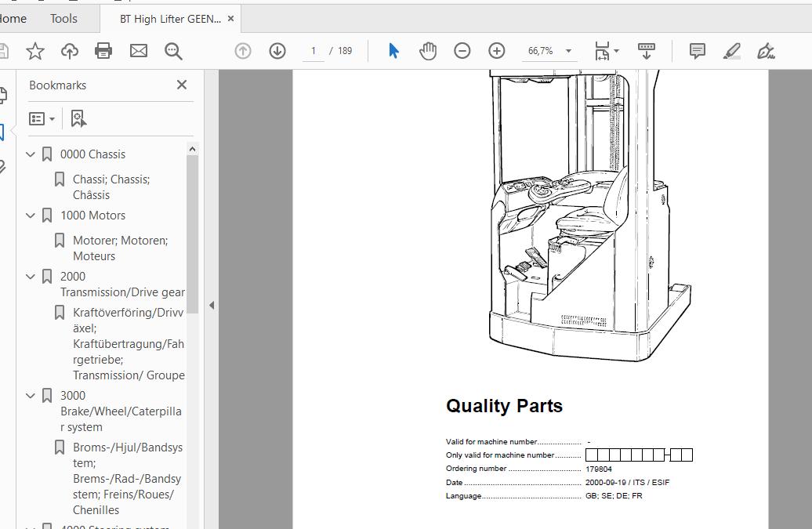
Task: Open the attachments paperclip sidebar icon
Action: coord(2,166)
